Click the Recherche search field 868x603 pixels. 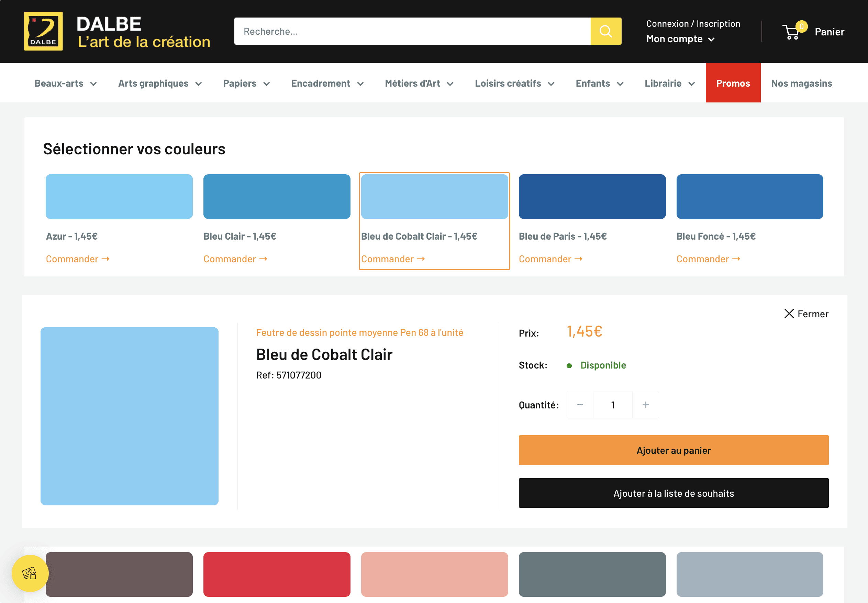[412, 31]
